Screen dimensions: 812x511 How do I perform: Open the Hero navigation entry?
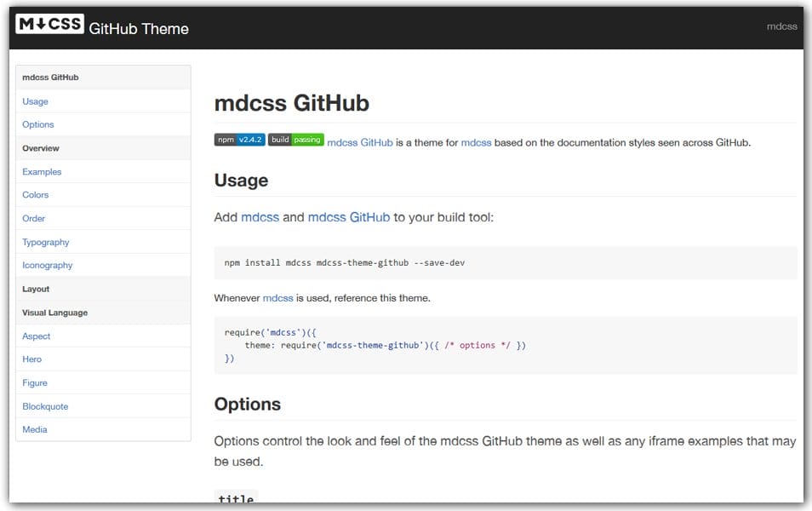(x=31, y=359)
